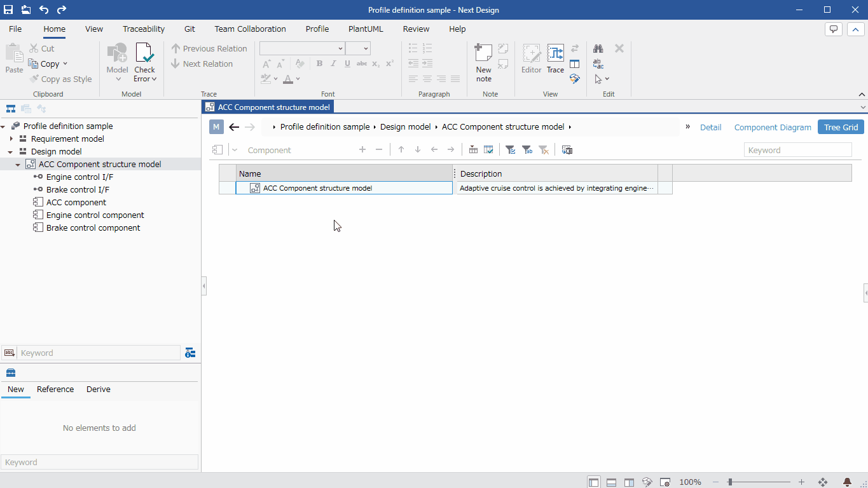Screen dimensions: 868x488
Task: Select the ACC Component structure model editor tab
Action: (267, 107)
